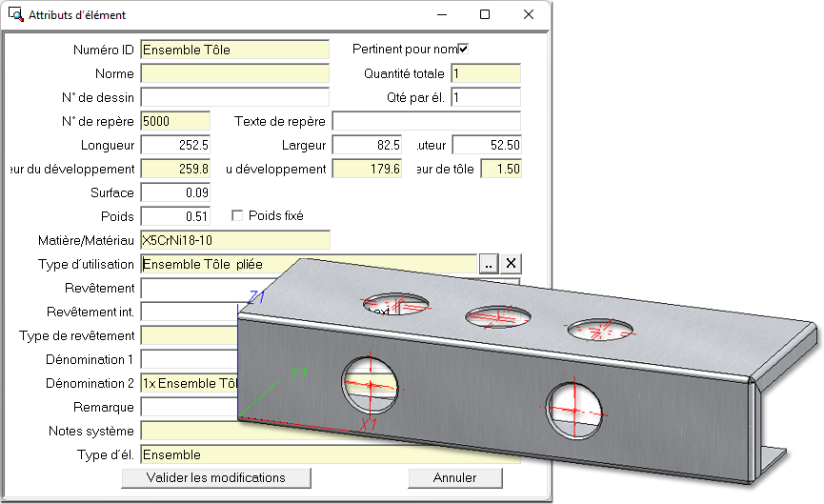
Task: Select the Norme input field
Action: click(x=233, y=73)
